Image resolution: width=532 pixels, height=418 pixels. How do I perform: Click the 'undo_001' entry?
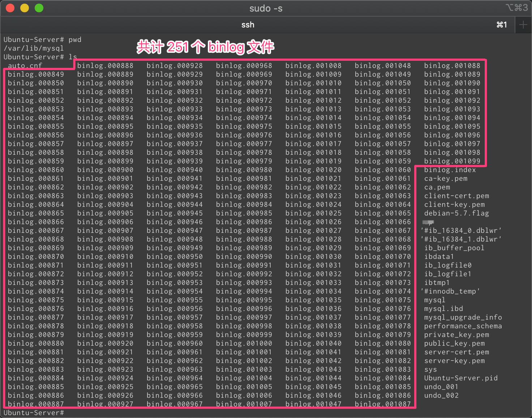pos(441,387)
